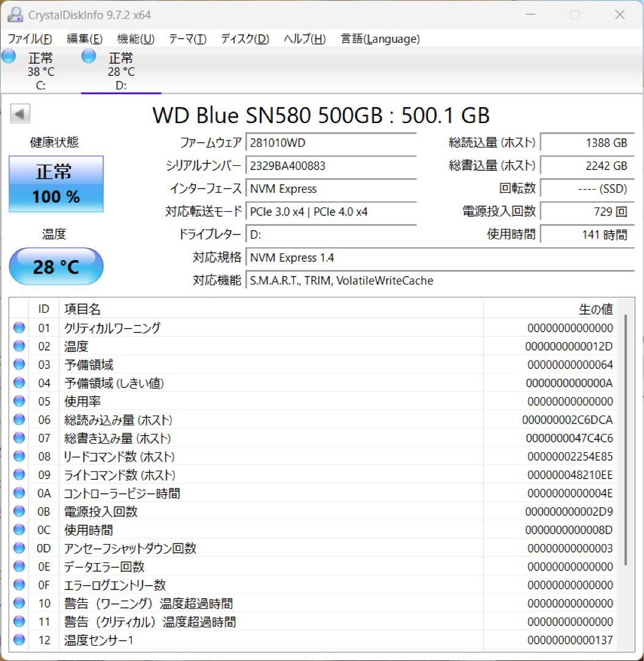This screenshot has width=644, height=661.
Task: Click the back arrow navigation icon
Action: click(21, 113)
